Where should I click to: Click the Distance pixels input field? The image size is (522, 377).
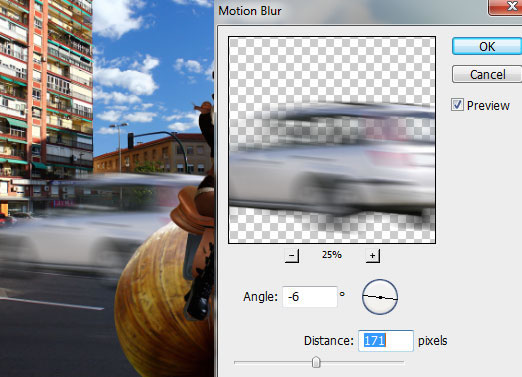click(x=386, y=341)
